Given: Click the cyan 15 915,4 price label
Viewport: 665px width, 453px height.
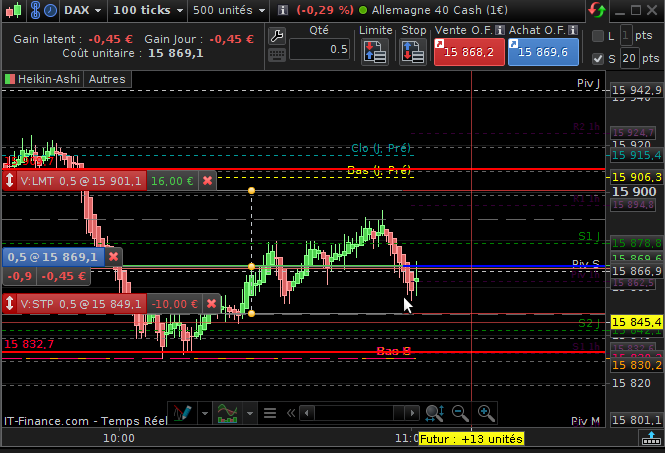Looking at the screenshot, I should [x=637, y=155].
